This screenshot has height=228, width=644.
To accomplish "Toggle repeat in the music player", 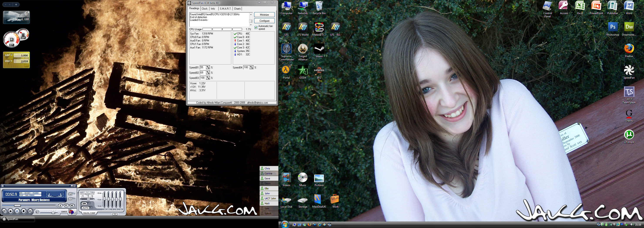I will click(x=70, y=194).
